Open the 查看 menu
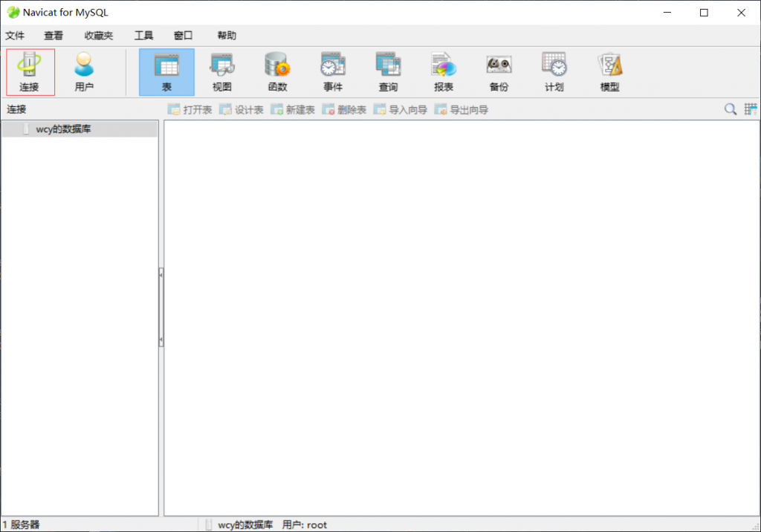Image resolution: width=761 pixels, height=532 pixels. click(x=54, y=36)
